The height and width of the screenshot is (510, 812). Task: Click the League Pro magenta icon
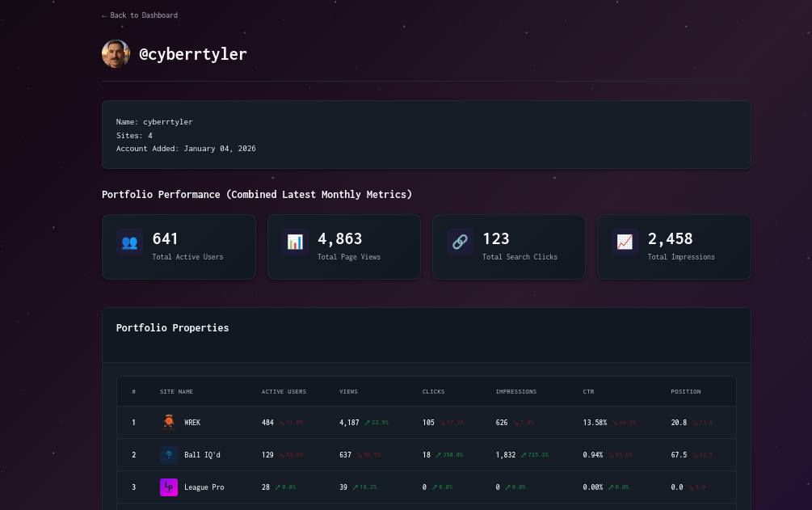coord(169,487)
